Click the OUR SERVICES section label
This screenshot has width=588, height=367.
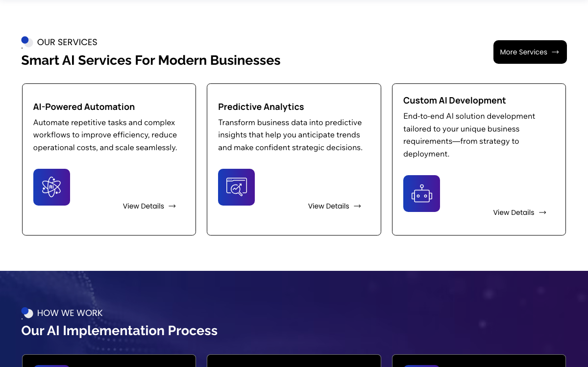[67, 42]
